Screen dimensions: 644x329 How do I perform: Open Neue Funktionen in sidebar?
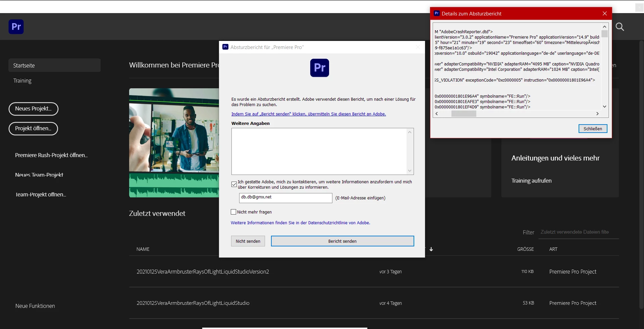[35, 306]
